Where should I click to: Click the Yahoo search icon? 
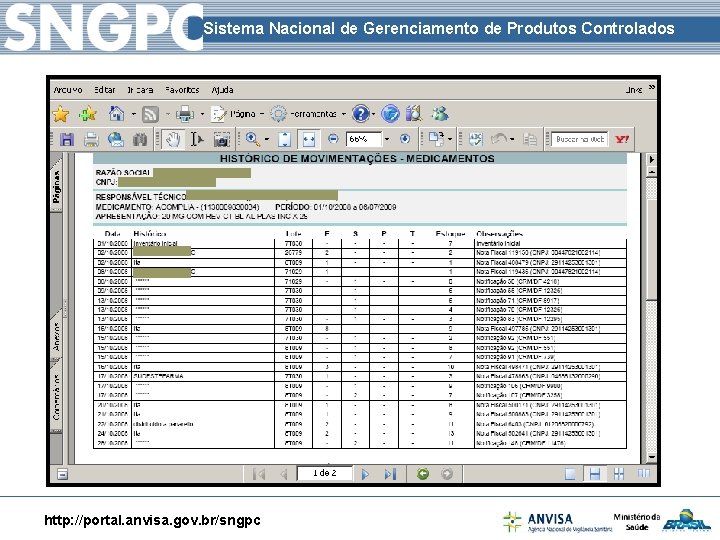pos(622,139)
